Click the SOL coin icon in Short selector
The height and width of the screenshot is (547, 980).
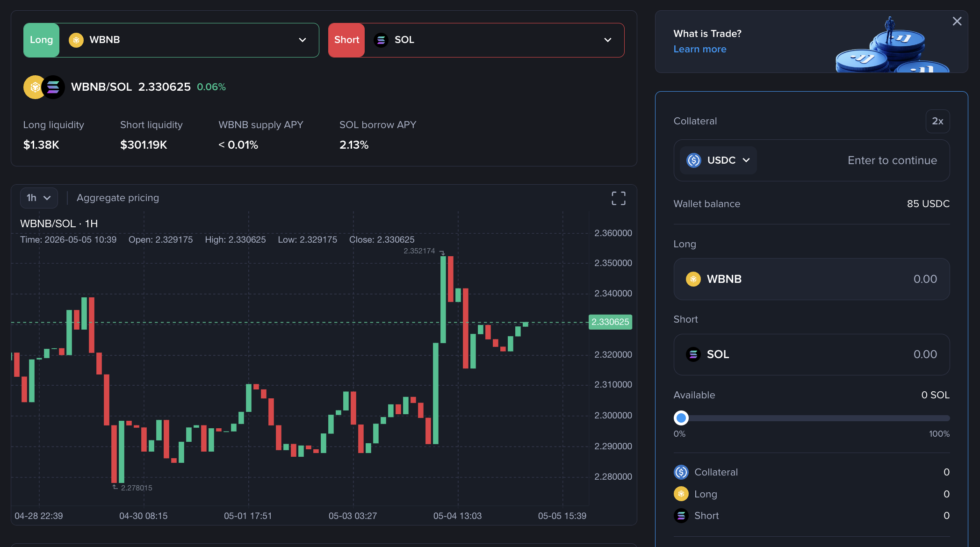tap(381, 40)
